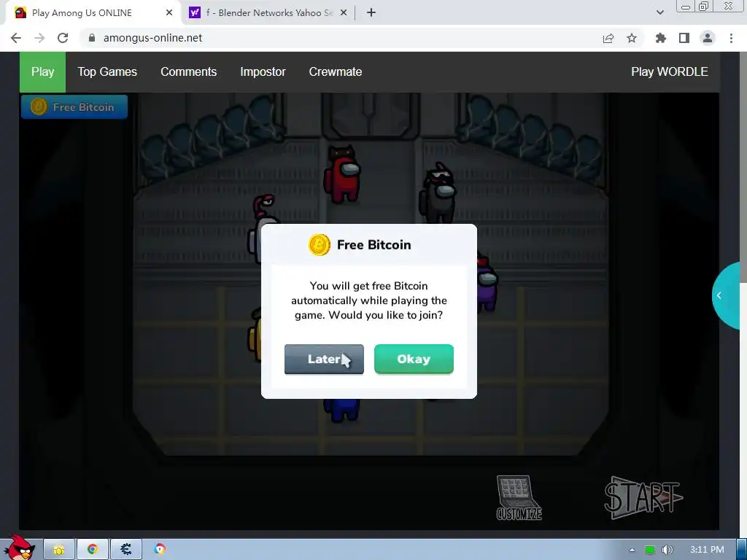Open the colorful Chrome-like taskbar icon
Viewport: 747px width, 560px height.
pos(160,549)
